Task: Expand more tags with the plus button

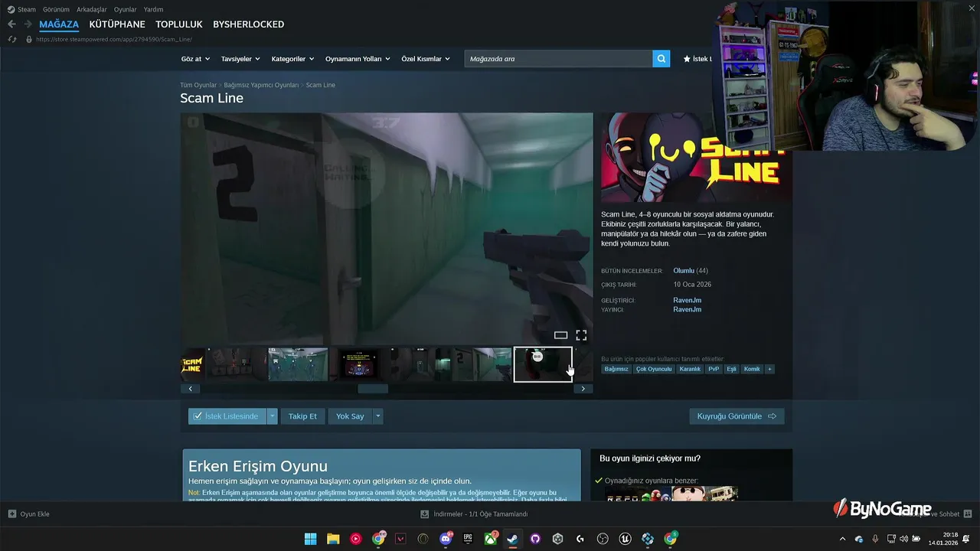Action: 769,369
